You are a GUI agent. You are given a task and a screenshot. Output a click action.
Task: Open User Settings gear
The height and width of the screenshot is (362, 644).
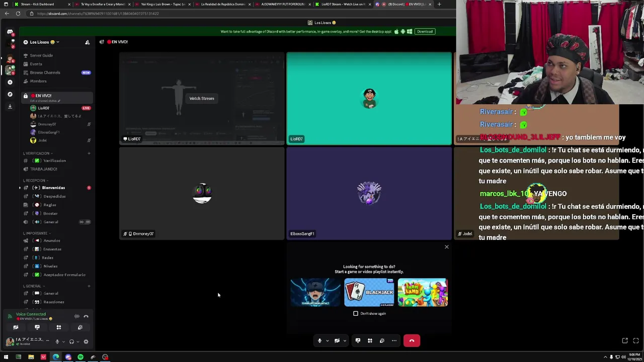pyautogui.click(x=86, y=342)
